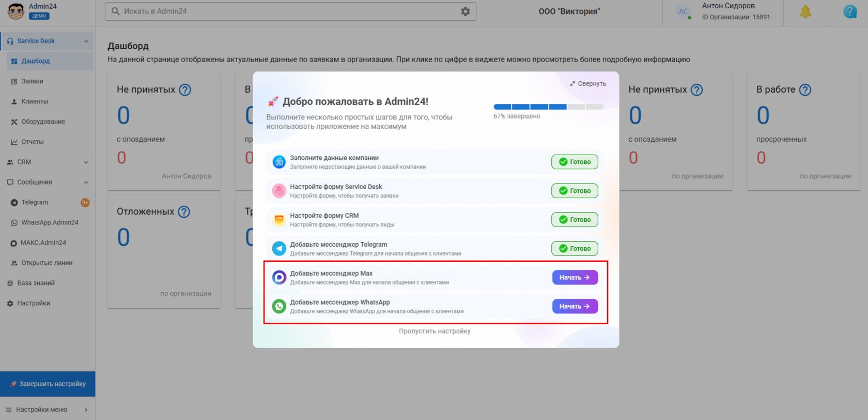
Task: Click the Service Desk headset icon
Action: [x=10, y=41]
